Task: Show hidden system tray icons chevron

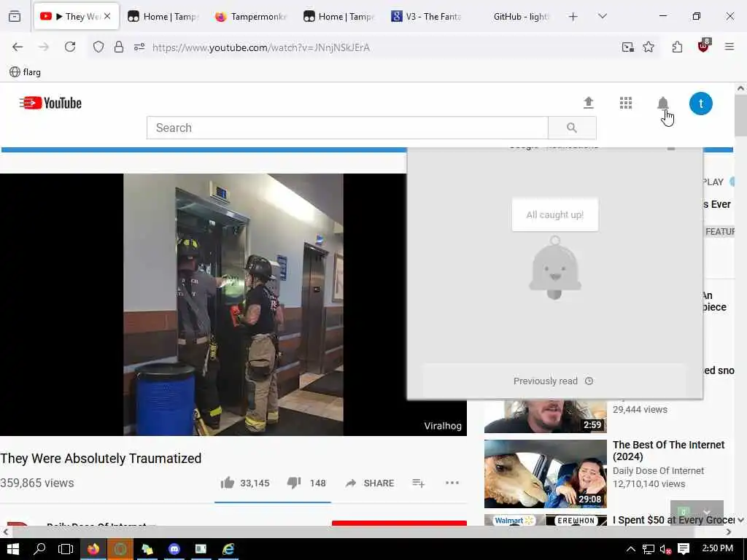Action: [630, 549]
